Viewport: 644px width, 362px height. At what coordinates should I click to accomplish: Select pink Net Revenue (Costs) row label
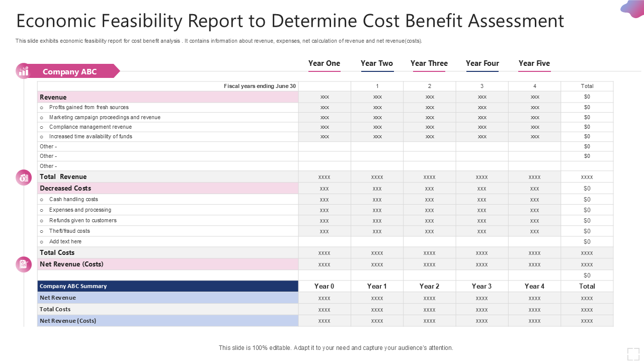pos(168,264)
